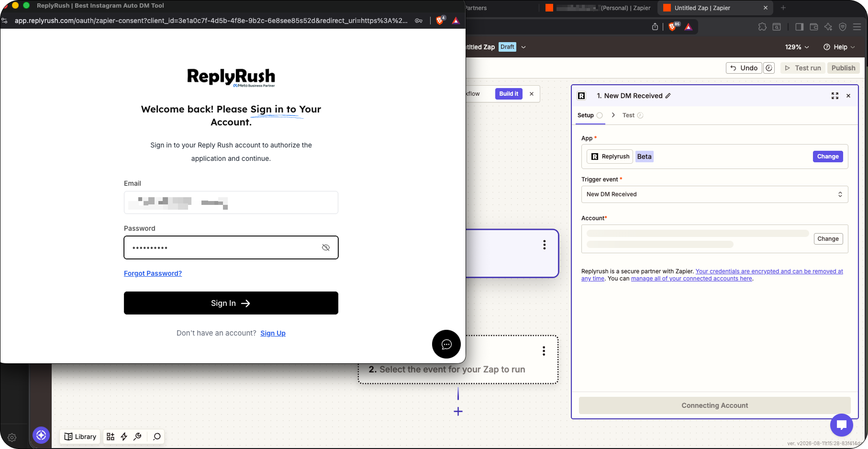Open the action step three-dot menu
Image resolution: width=868 pixels, height=449 pixels.
pyautogui.click(x=544, y=351)
